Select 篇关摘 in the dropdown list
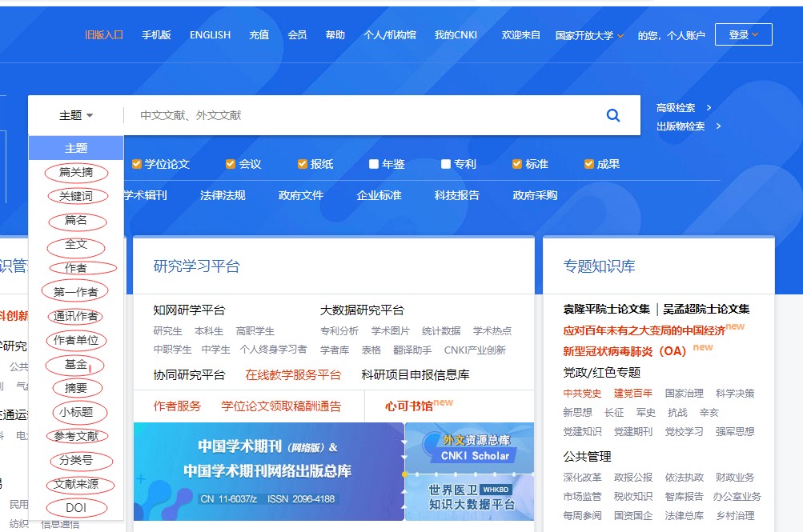 tap(76, 172)
